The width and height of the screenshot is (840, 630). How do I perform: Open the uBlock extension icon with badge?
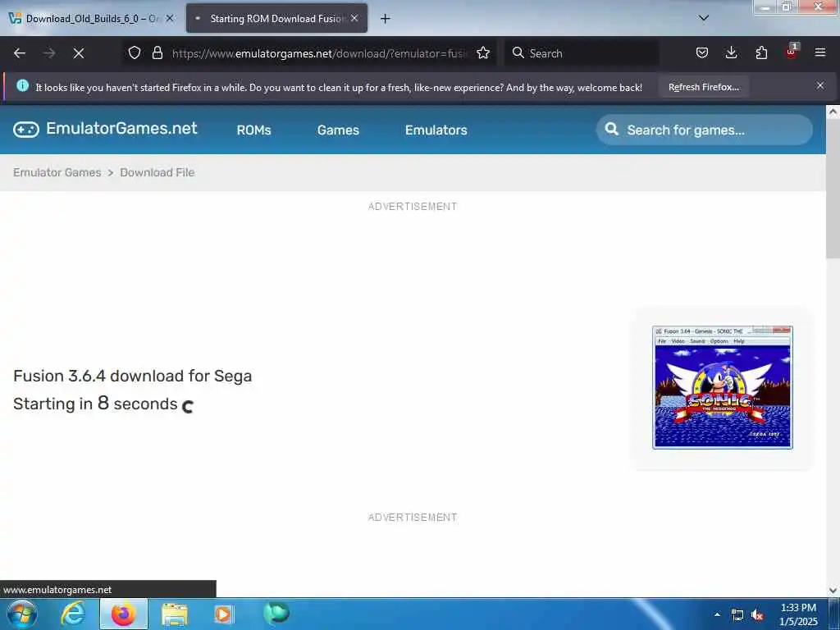point(792,52)
